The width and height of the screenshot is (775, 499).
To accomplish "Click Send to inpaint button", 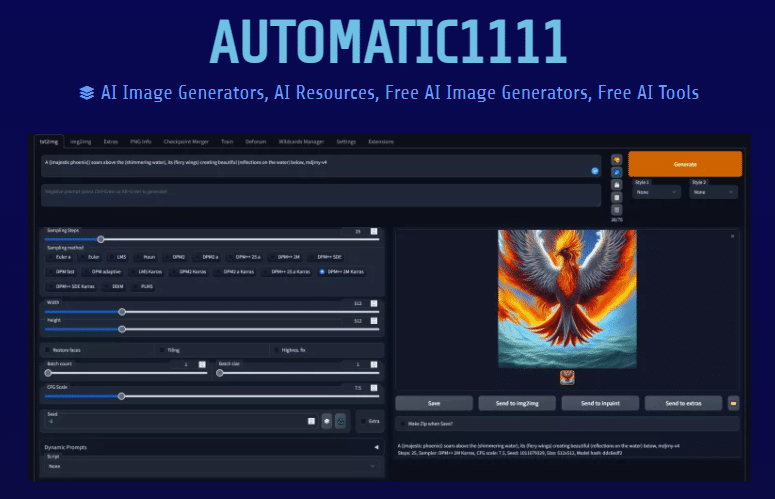I will click(600, 403).
